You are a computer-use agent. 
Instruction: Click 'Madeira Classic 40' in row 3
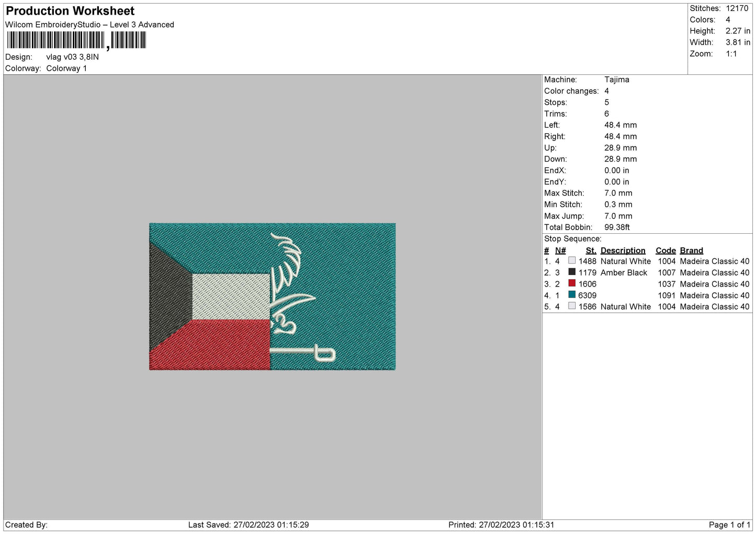click(715, 284)
